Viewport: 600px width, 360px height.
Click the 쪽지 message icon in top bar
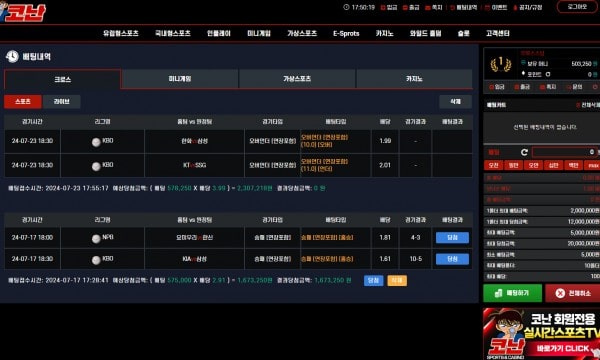click(427, 7)
